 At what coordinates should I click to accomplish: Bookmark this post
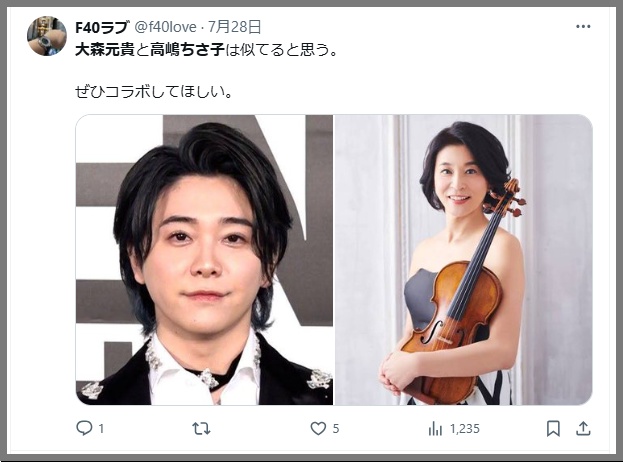(553, 428)
